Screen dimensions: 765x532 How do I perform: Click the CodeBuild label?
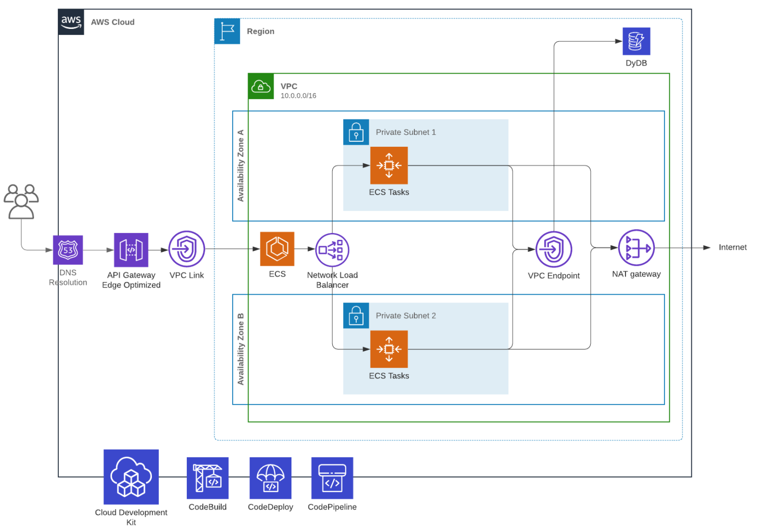(208, 507)
